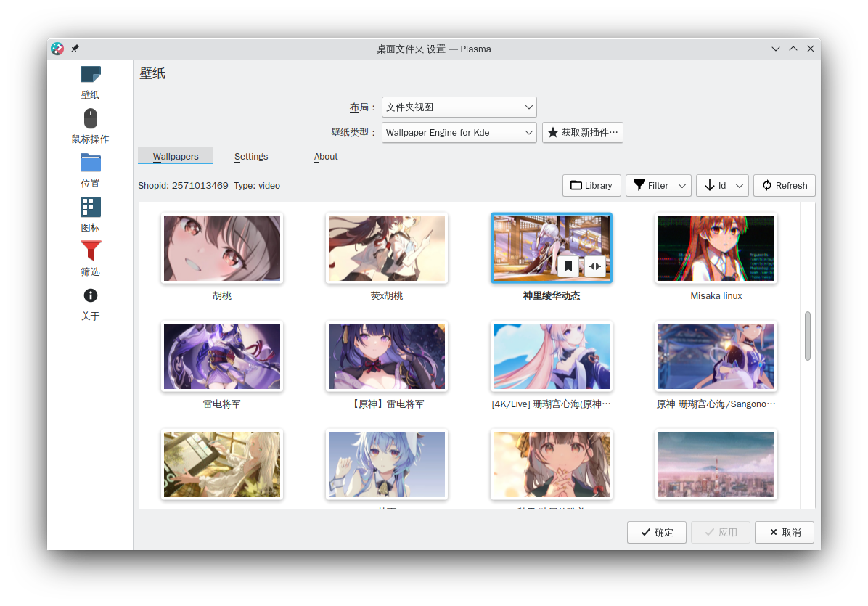Click the Type: video label
This screenshot has width=868, height=606.
[x=257, y=185]
